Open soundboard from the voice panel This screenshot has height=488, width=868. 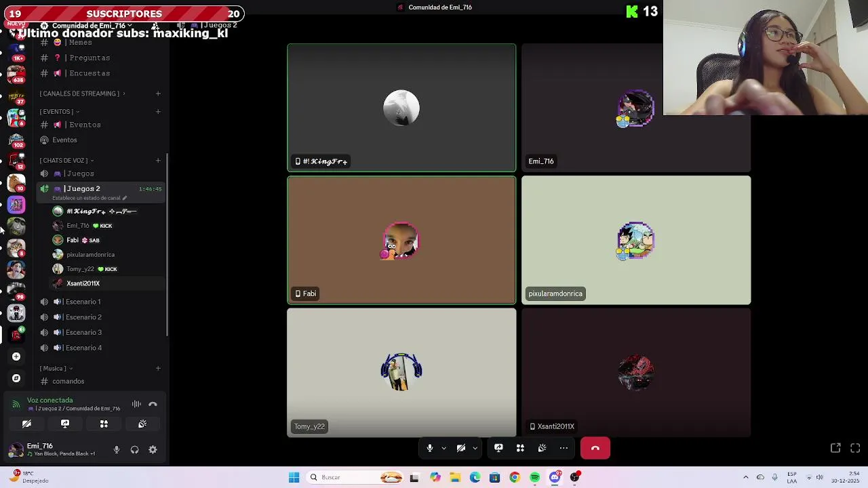(x=142, y=424)
